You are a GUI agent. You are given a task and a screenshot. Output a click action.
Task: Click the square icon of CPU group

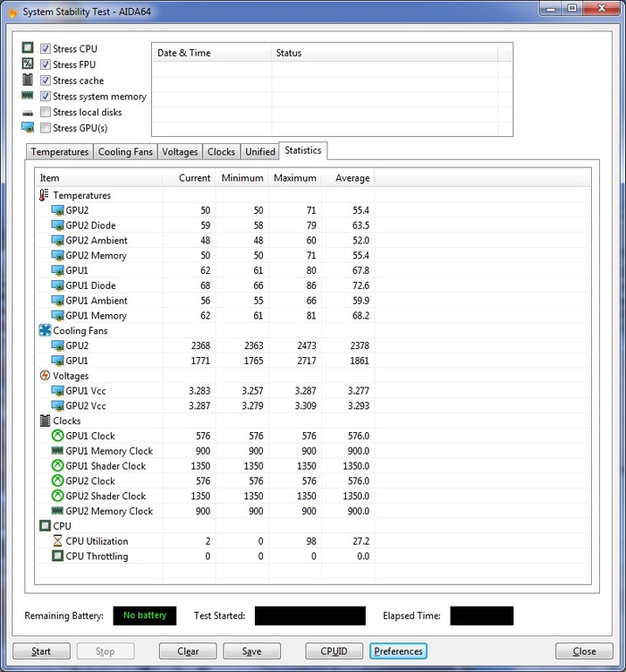tap(45, 525)
